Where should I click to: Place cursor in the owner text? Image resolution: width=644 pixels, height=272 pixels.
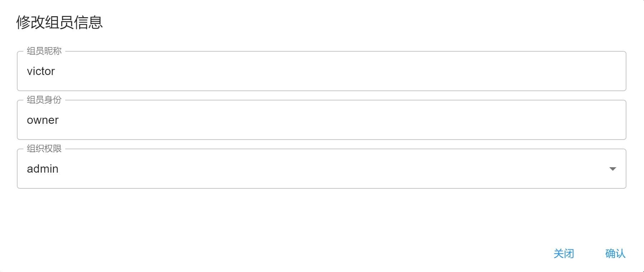coord(43,120)
